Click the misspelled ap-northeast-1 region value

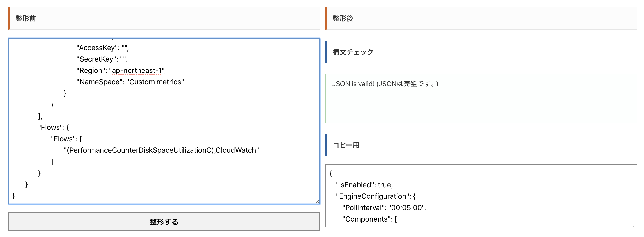click(137, 70)
